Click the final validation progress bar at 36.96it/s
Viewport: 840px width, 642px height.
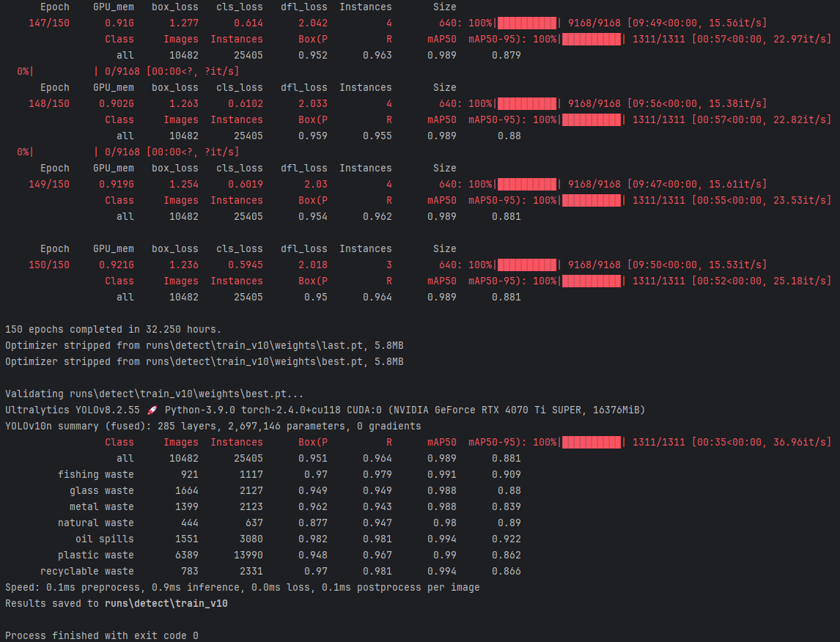592,442
